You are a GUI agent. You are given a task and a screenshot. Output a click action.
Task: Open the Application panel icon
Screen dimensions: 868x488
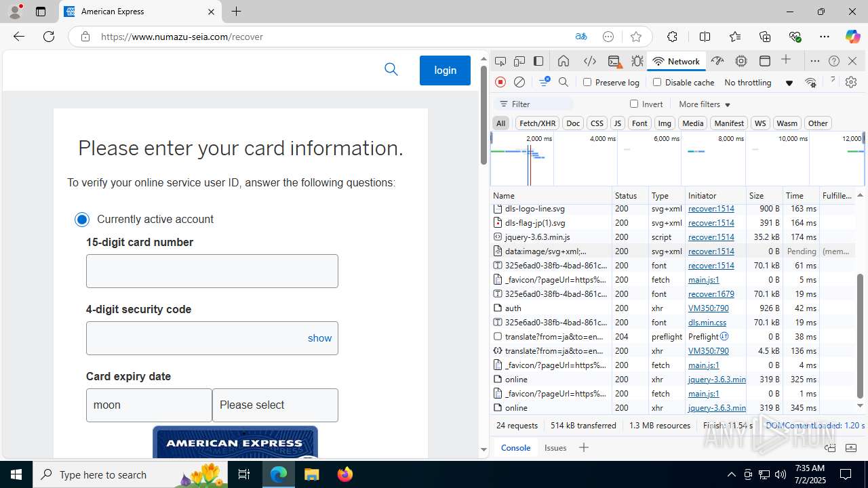coord(765,61)
